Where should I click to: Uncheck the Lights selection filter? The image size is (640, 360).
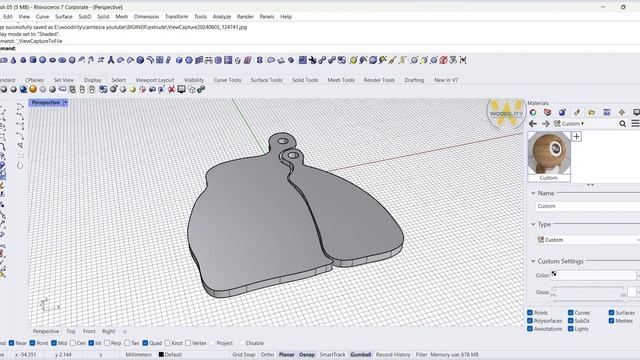click(x=571, y=329)
